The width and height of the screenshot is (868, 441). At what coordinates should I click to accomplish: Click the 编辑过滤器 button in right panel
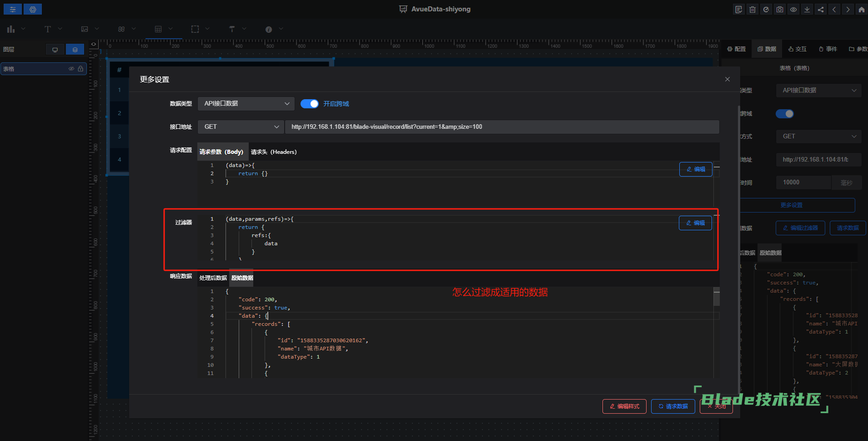click(800, 228)
